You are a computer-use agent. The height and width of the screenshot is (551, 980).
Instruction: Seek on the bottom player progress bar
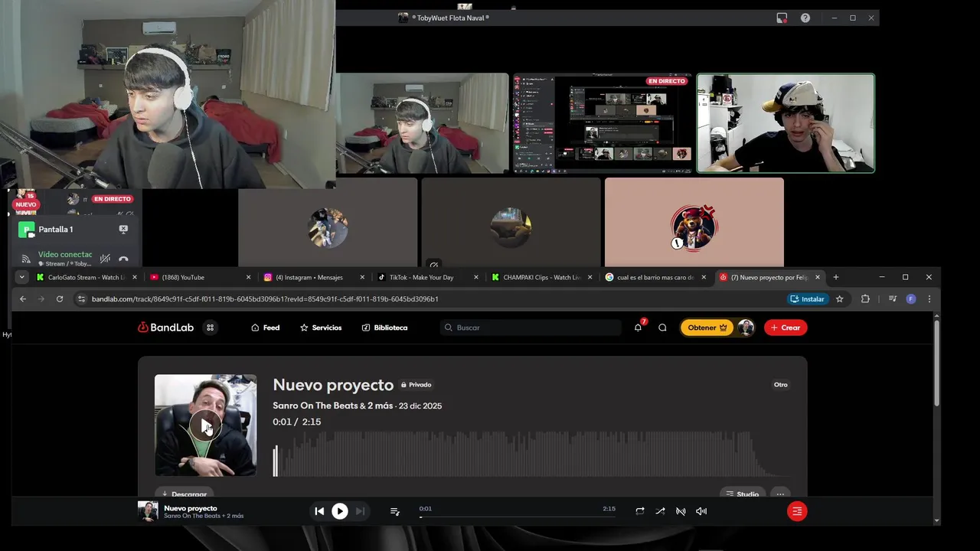(x=518, y=517)
